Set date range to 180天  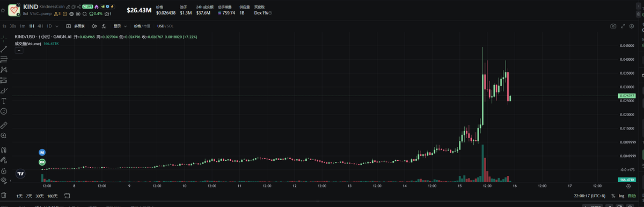(53, 196)
